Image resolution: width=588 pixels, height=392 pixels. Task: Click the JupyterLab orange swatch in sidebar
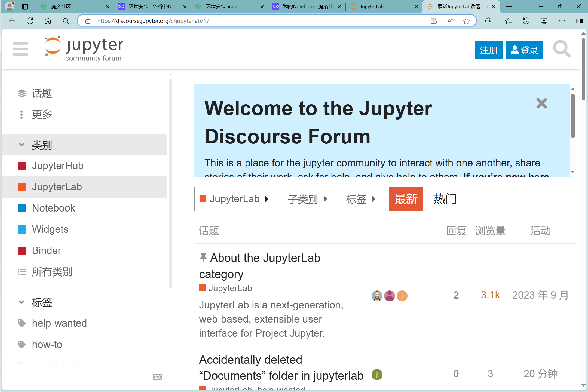point(22,187)
